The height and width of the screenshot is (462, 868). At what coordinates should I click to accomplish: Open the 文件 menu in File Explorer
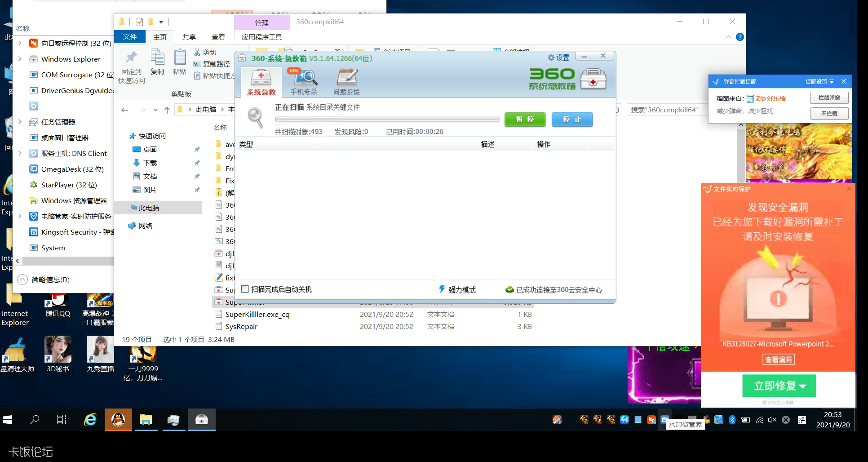[130, 37]
